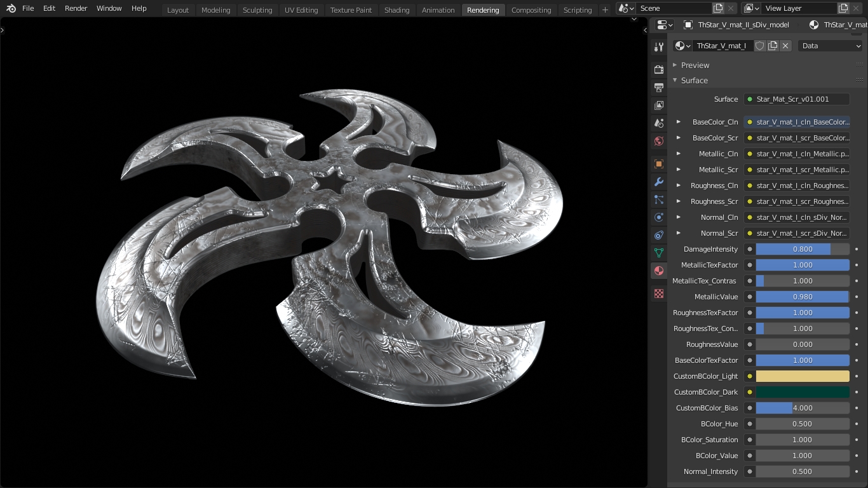Viewport: 868px width, 488px height.
Task: Create new material copy of ThStar_V_mat_I
Action: click(773, 46)
